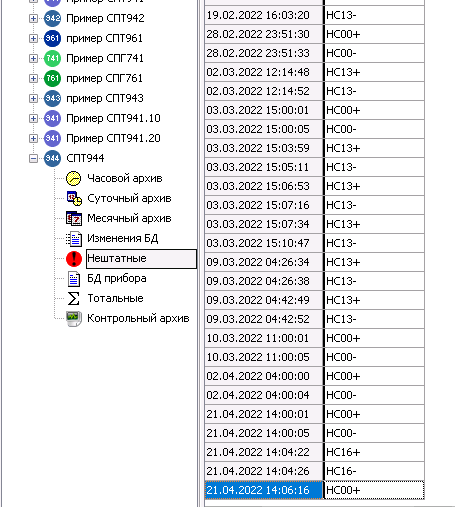
Task: Open БД прибора
Action: 117,278
